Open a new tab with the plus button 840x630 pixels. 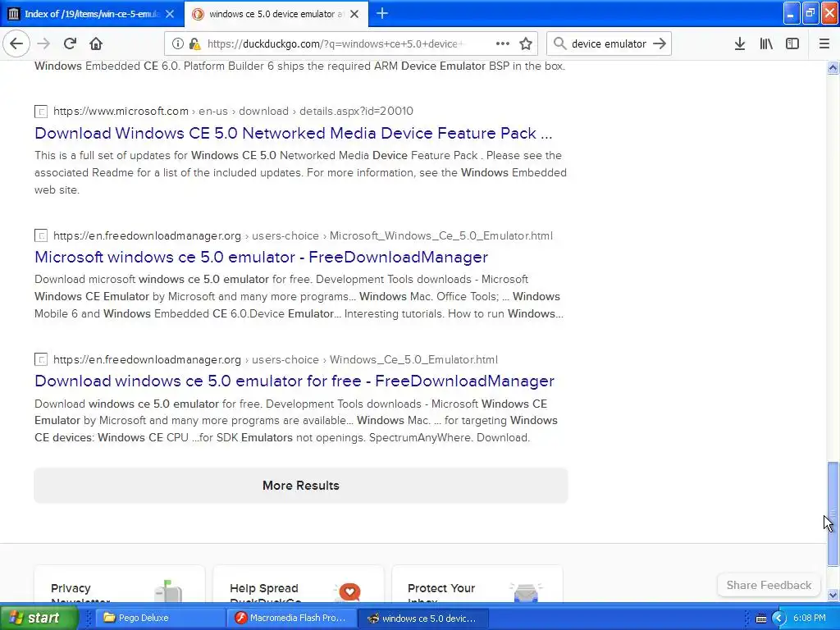(x=382, y=13)
